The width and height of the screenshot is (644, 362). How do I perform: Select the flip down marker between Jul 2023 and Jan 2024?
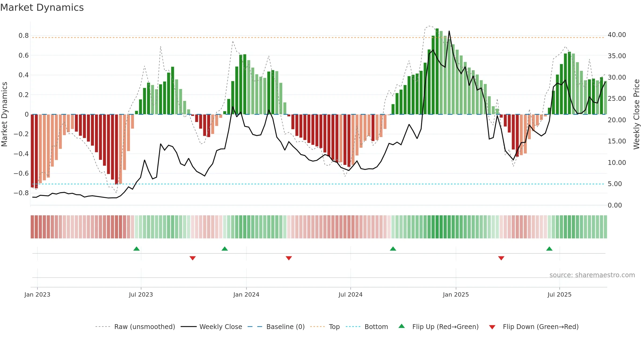[193, 258]
